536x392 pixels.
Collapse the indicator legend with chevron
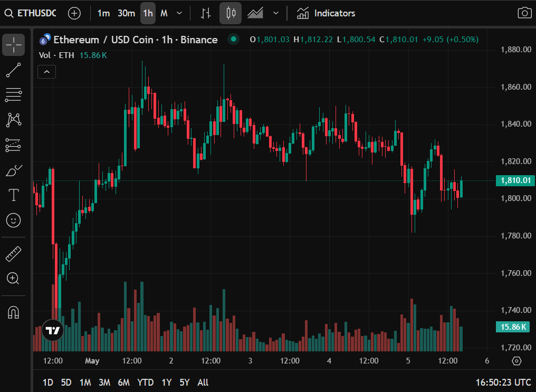click(47, 72)
